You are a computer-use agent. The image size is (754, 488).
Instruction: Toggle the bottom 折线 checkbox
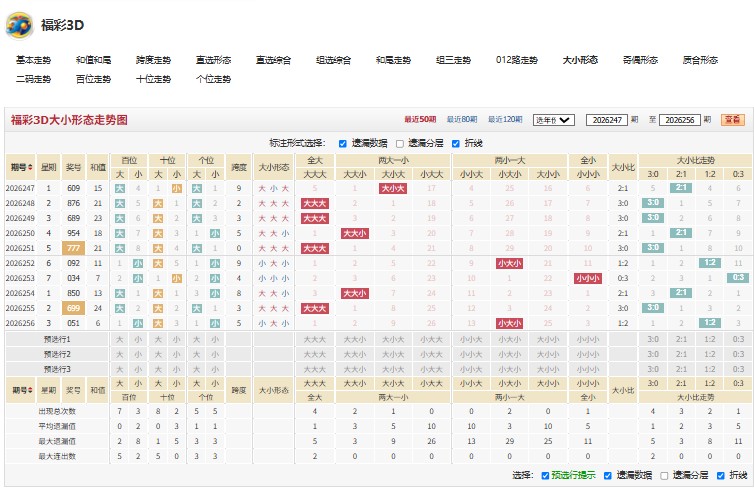pyautogui.click(x=720, y=475)
